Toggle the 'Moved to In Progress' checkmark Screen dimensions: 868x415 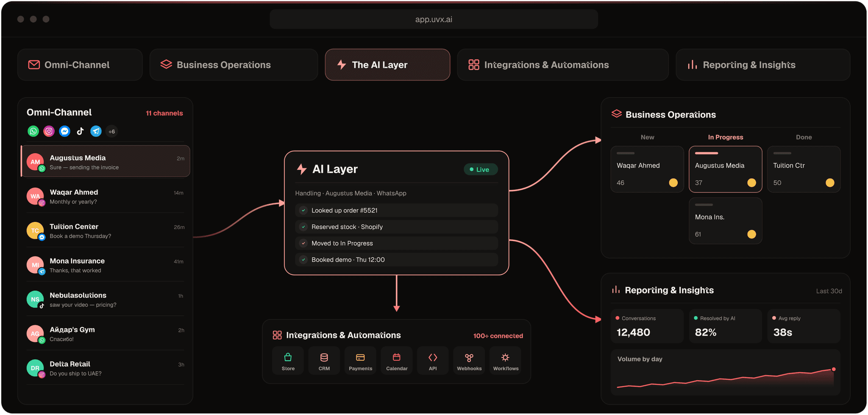point(303,243)
